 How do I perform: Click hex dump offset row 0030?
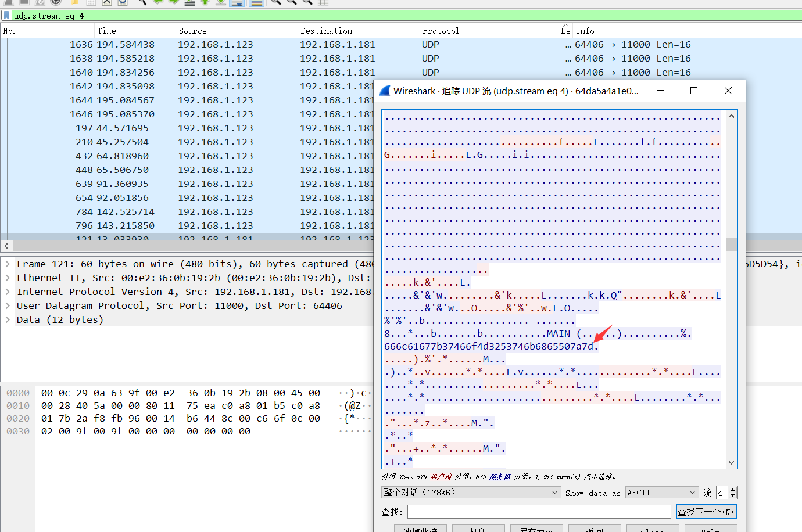coord(18,432)
